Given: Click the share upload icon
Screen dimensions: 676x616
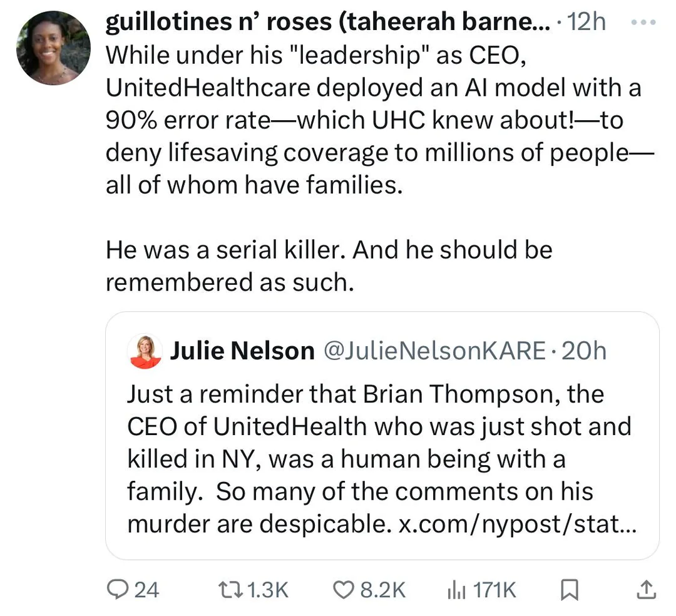Looking at the screenshot, I should pos(646,590).
